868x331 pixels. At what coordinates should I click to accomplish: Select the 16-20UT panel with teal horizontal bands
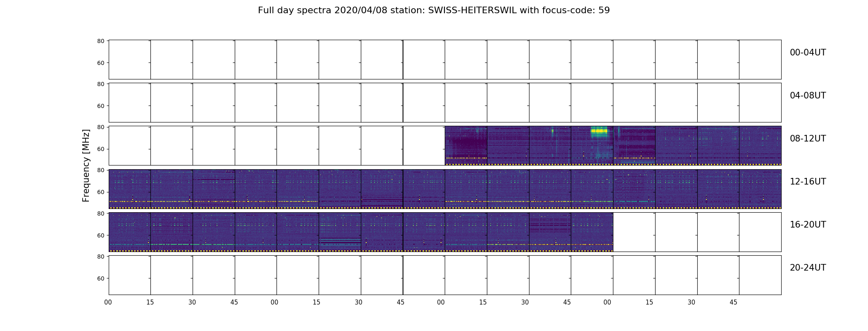340,232
